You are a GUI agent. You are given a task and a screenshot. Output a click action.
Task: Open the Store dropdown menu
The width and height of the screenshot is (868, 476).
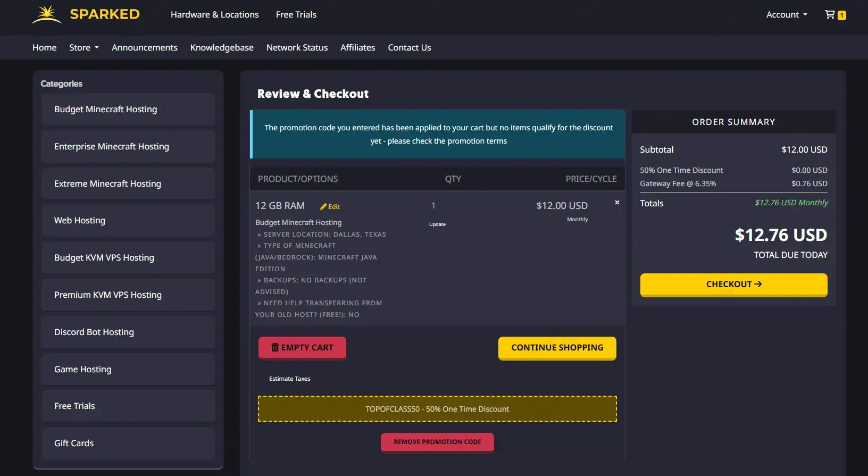coord(84,47)
